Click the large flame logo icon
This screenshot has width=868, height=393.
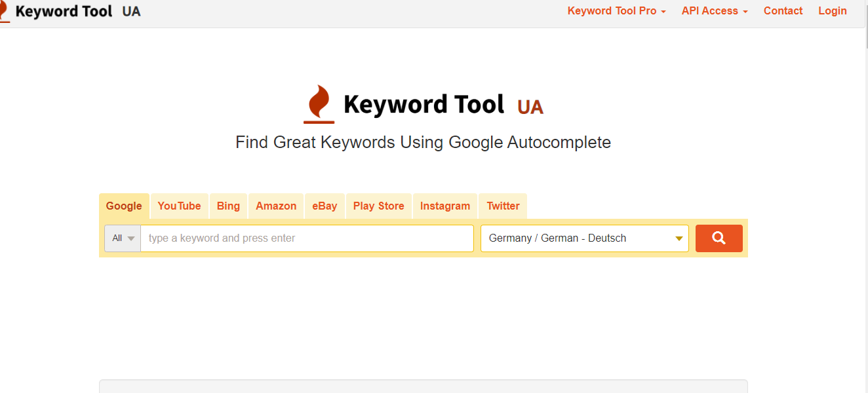[319, 104]
